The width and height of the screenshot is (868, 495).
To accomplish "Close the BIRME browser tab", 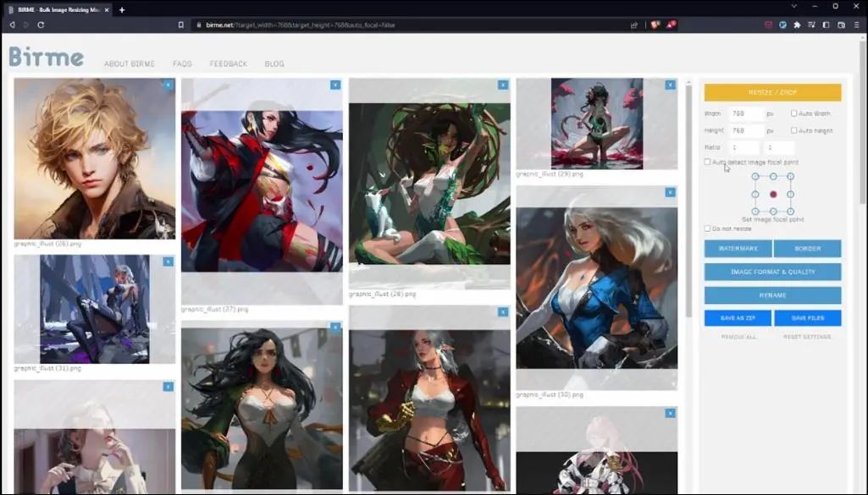I will 107,10.
